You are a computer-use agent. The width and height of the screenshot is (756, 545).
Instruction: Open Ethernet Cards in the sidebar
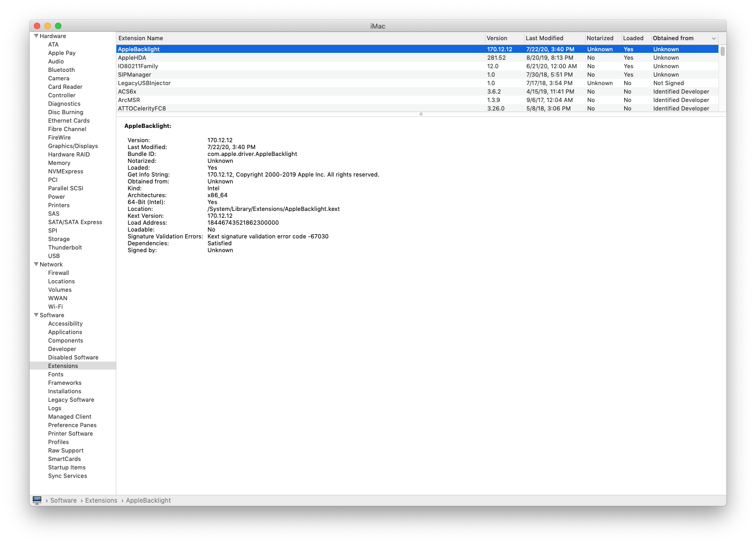[69, 121]
